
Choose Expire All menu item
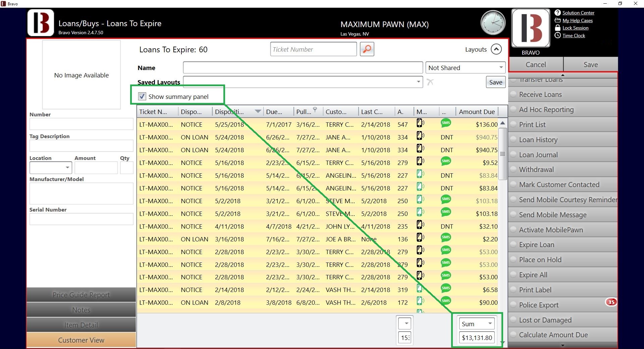click(563, 275)
